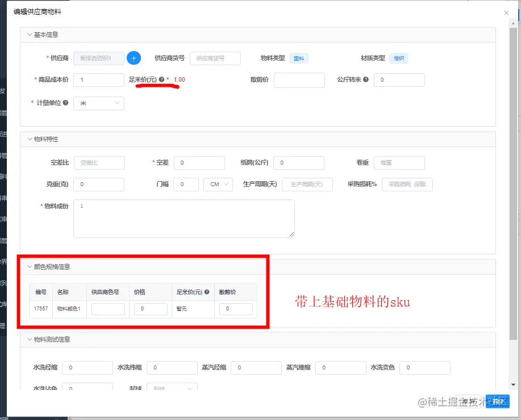Screen dimensions: 521x420
Task: Click the 生产周期(天) input field
Action: pos(307,184)
